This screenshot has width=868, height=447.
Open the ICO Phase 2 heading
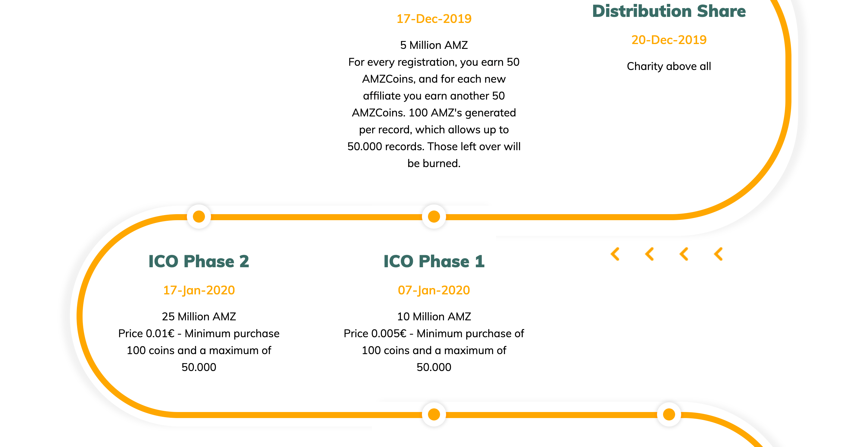click(199, 261)
